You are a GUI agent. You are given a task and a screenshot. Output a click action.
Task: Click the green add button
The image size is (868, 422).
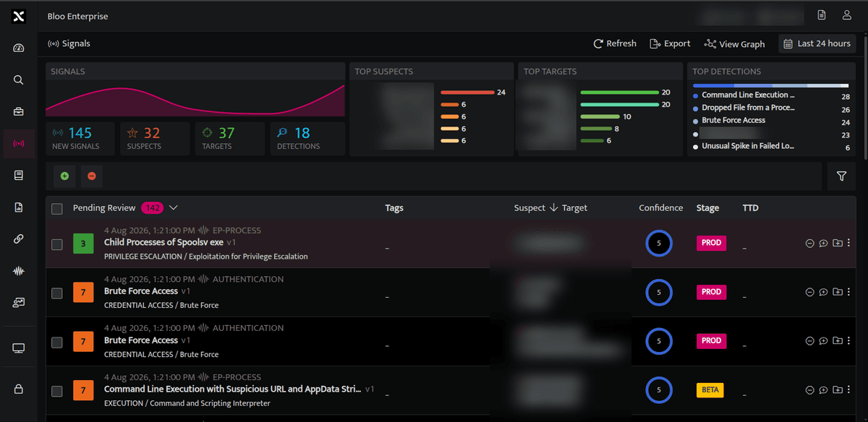[x=65, y=176]
